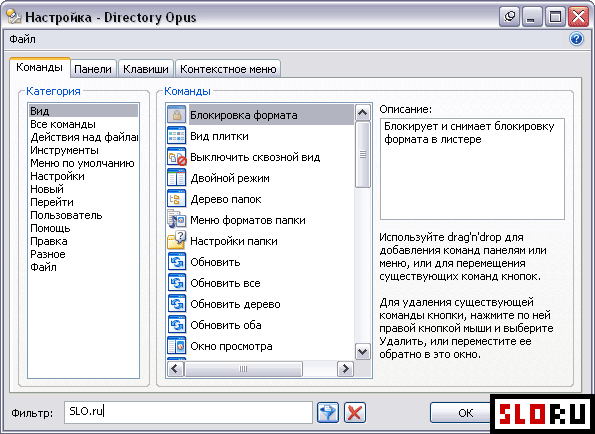Click the Описание description text box
This screenshot has width=595, height=434.
click(x=472, y=168)
